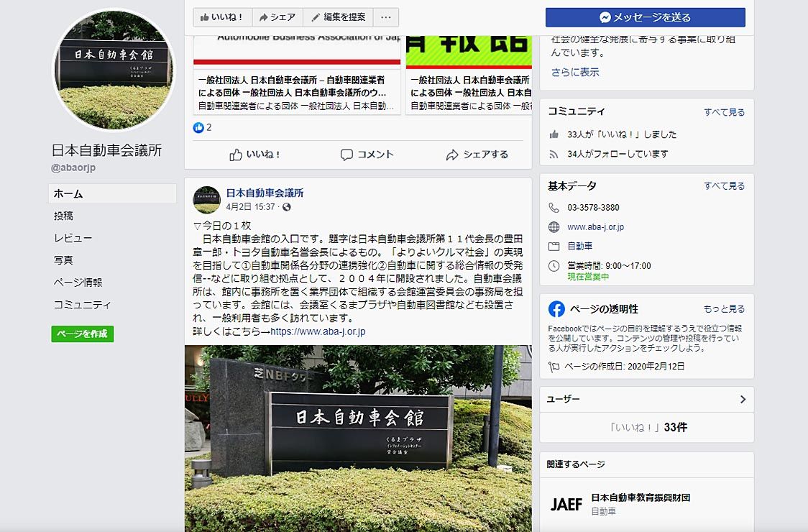Click the 編集を提案 toolbar button
This screenshot has height=532, width=808.
coord(338,17)
